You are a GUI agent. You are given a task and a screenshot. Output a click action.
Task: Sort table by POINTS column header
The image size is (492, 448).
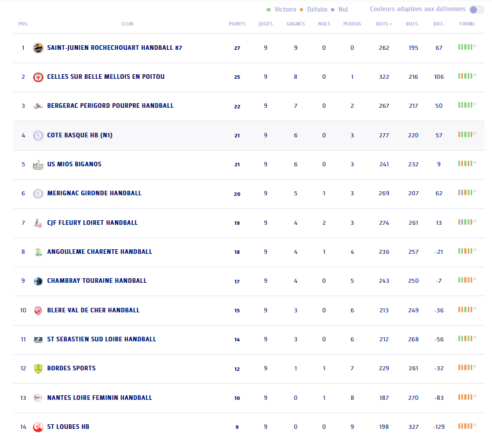[237, 24]
